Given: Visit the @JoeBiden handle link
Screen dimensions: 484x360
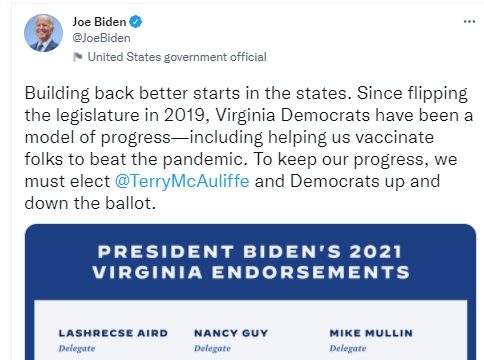Looking at the screenshot, I should 101,38.
